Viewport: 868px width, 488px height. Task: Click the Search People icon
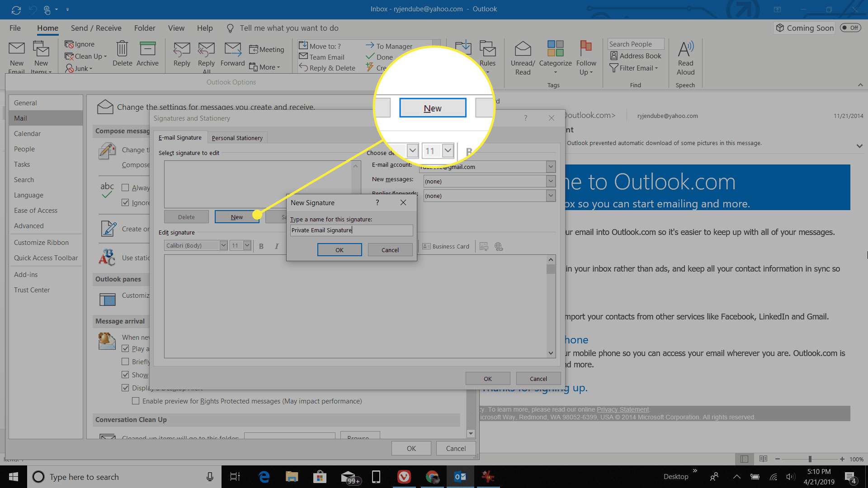[x=634, y=43]
